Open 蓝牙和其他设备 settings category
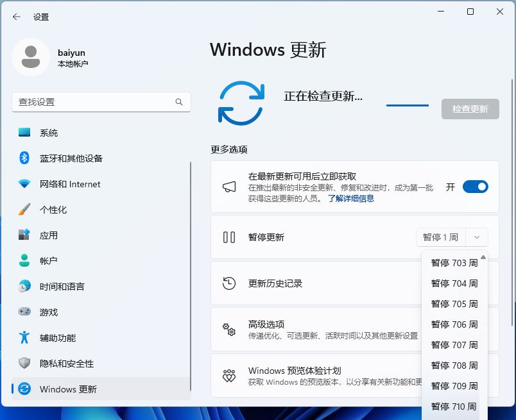Screen dimensions: 516x420 click(x=101, y=158)
